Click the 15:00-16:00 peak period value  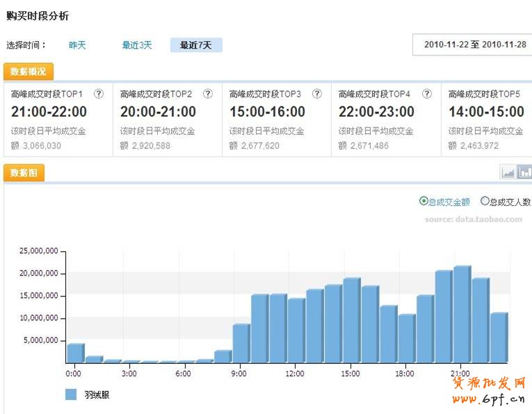pos(267,111)
